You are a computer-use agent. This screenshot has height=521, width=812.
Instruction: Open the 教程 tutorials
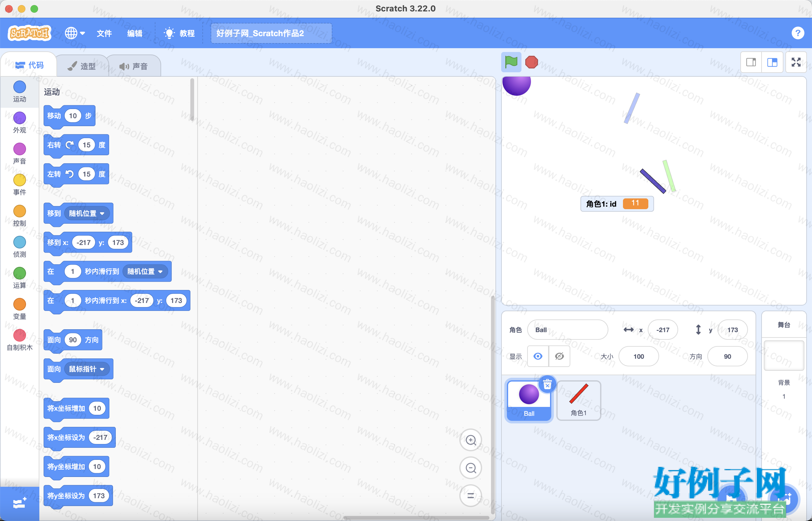tap(180, 33)
